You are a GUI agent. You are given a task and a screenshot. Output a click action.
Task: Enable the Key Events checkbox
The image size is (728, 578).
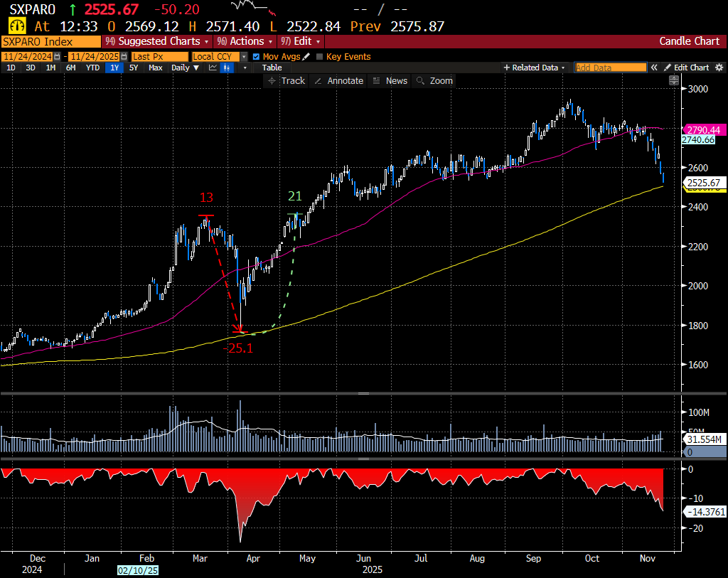(x=319, y=57)
